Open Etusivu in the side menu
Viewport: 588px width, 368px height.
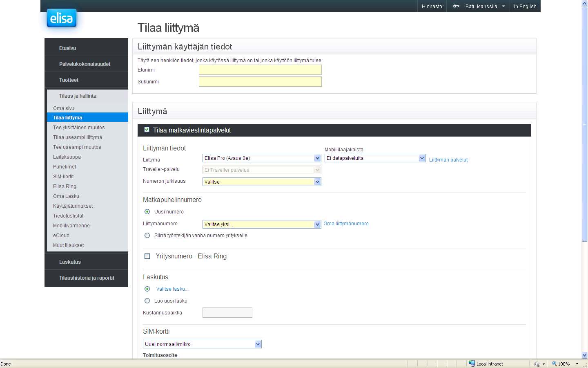[67, 48]
